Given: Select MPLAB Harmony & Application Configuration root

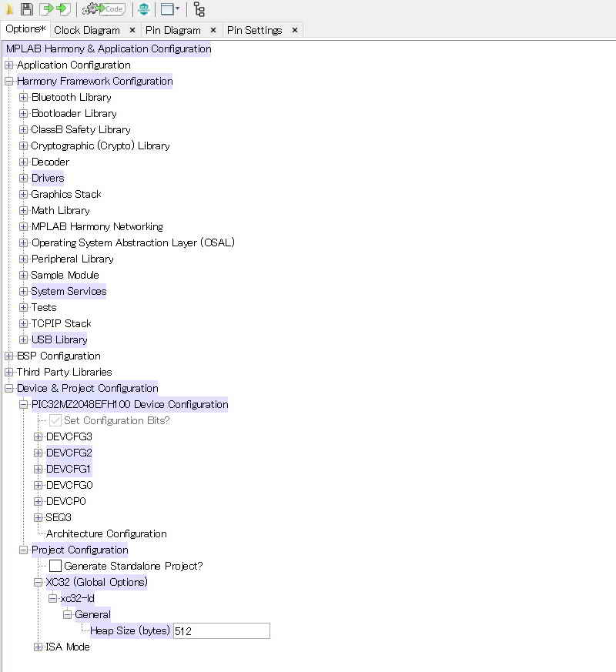Looking at the screenshot, I should coord(109,48).
